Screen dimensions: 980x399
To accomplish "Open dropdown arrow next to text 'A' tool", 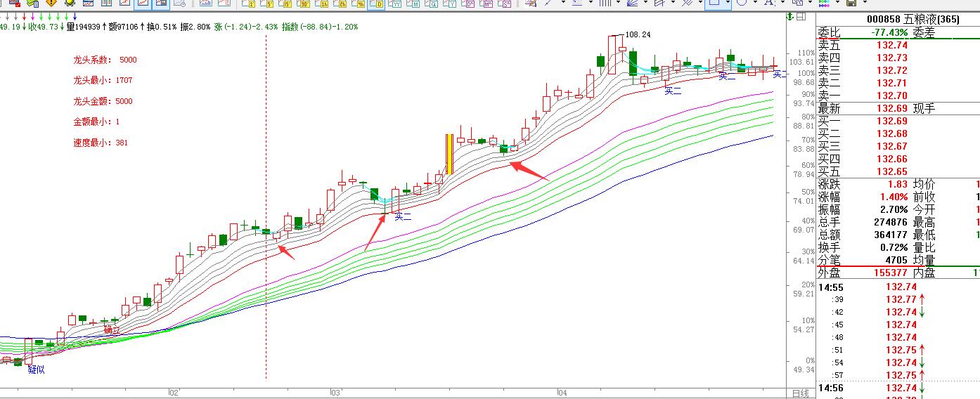I will tap(784, 4).
